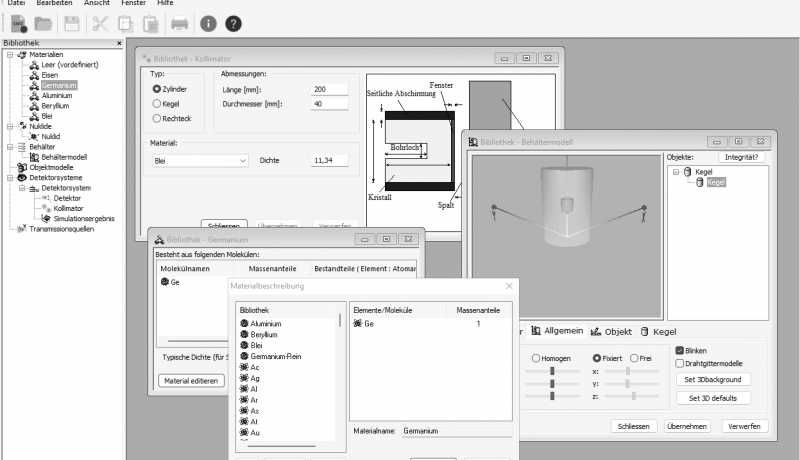Click the new document toolbar icon
The width and height of the screenshot is (800, 460).
(x=18, y=22)
